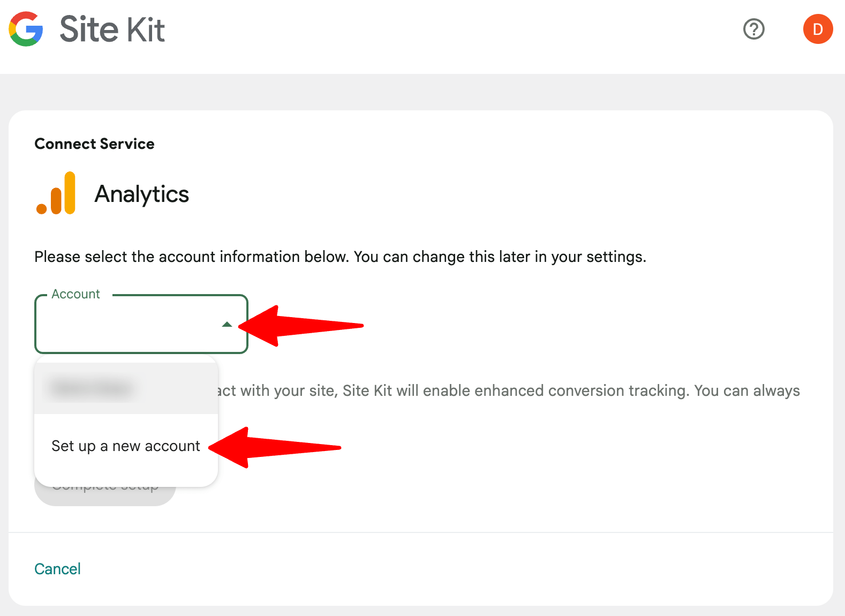Click the red arrow pointing at Account dropdown
Image resolution: width=845 pixels, height=616 pixels.
click(301, 326)
